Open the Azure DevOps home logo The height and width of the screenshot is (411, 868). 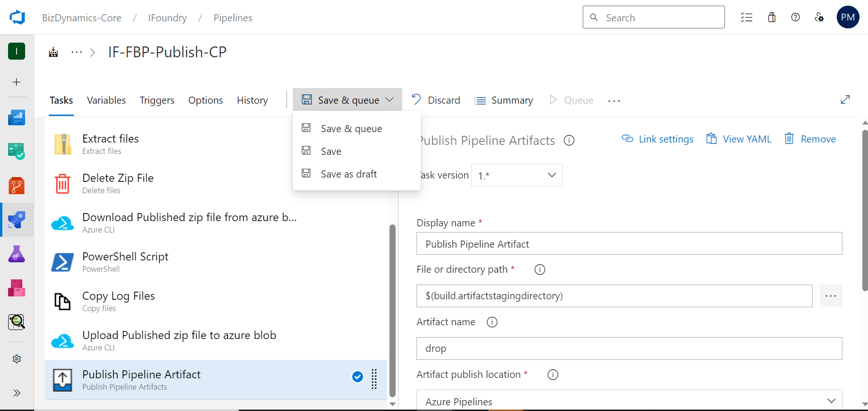coord(17,18)
